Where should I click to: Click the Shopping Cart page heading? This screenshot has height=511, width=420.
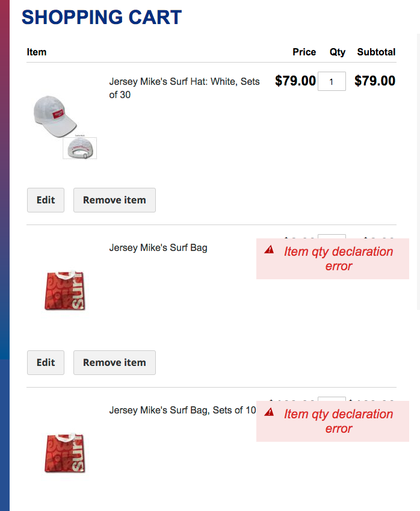(x=102, y=17)
